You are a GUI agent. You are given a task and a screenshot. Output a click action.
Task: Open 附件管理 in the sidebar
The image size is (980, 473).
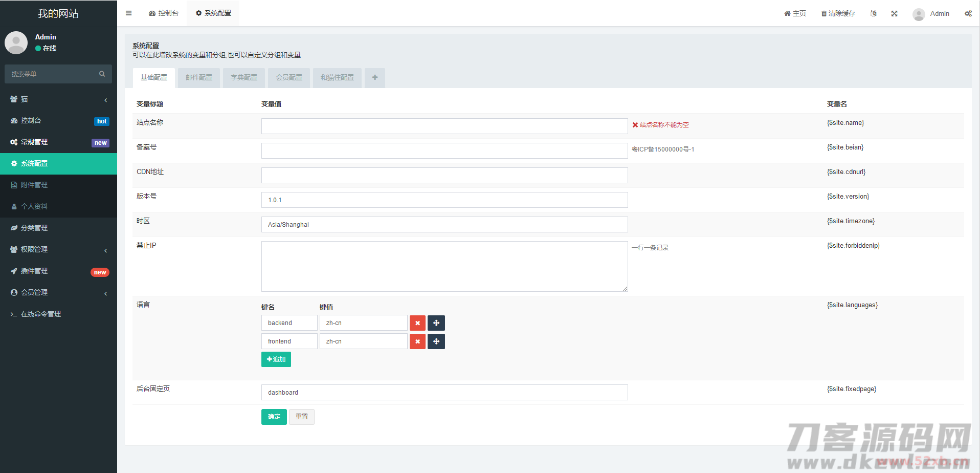(34, 185)
